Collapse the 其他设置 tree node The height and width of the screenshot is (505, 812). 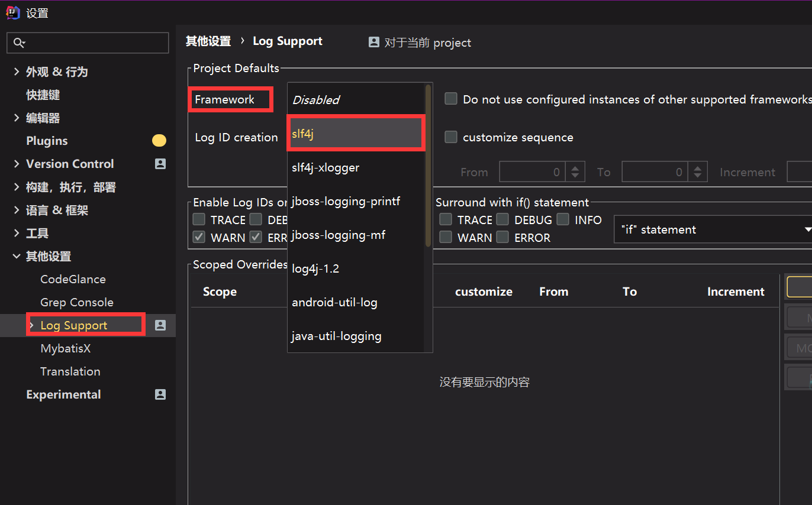[x=17, y=256]
